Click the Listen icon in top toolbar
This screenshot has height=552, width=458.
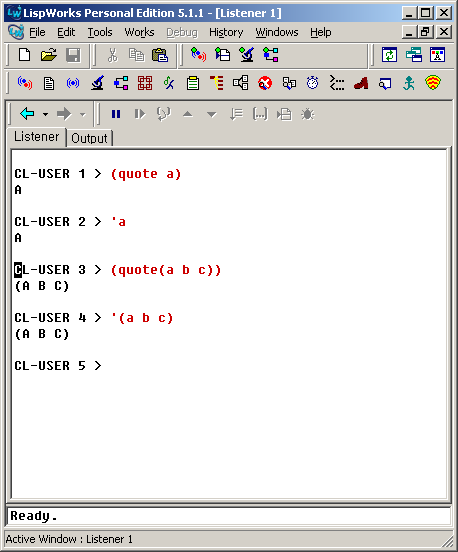(x=199, y=55)
